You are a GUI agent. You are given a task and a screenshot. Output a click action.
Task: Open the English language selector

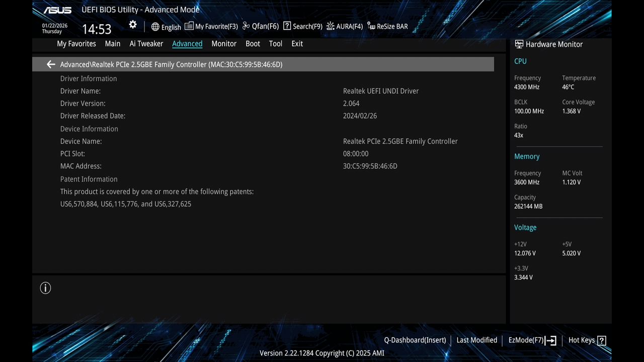click(166, 27)
